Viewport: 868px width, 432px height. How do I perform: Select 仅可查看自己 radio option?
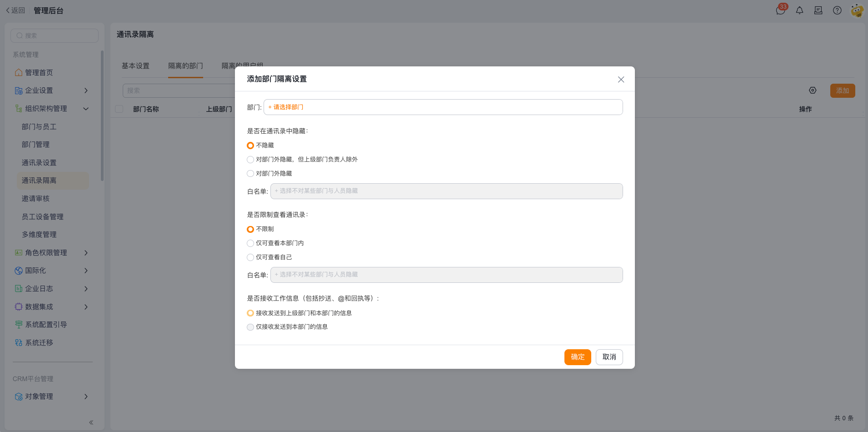click(250, 257)
